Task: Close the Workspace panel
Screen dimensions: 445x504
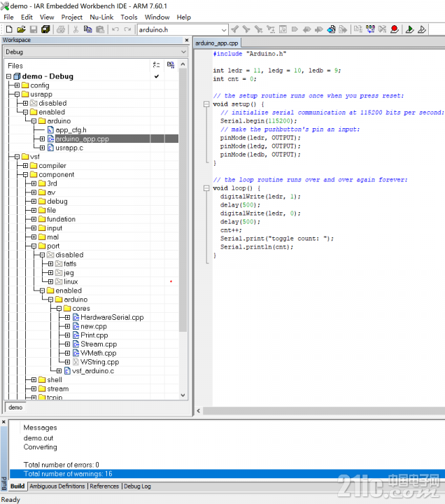Action: [x=187, y=40]
